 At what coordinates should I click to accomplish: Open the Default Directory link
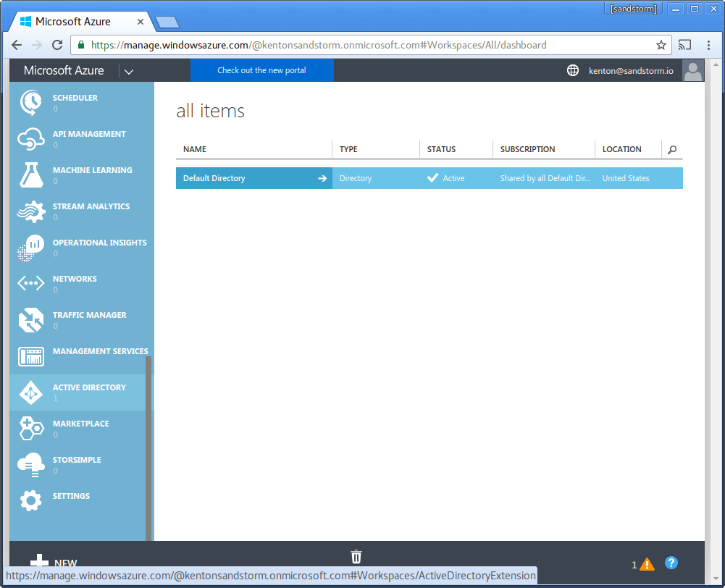tap(214, 178)
